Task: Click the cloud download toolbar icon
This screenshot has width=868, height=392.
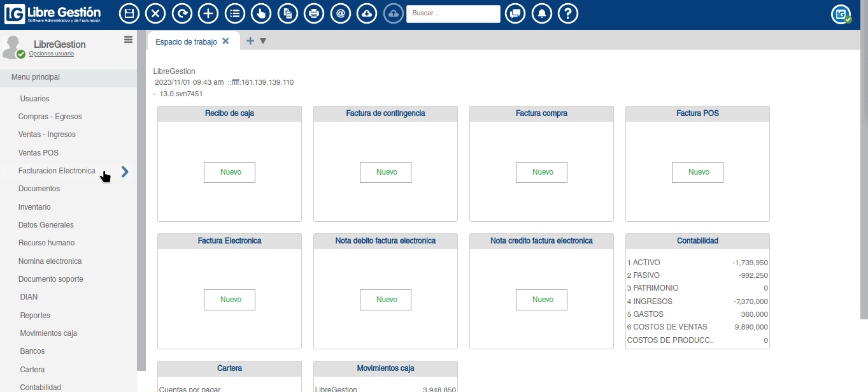Action: [367, 13]
